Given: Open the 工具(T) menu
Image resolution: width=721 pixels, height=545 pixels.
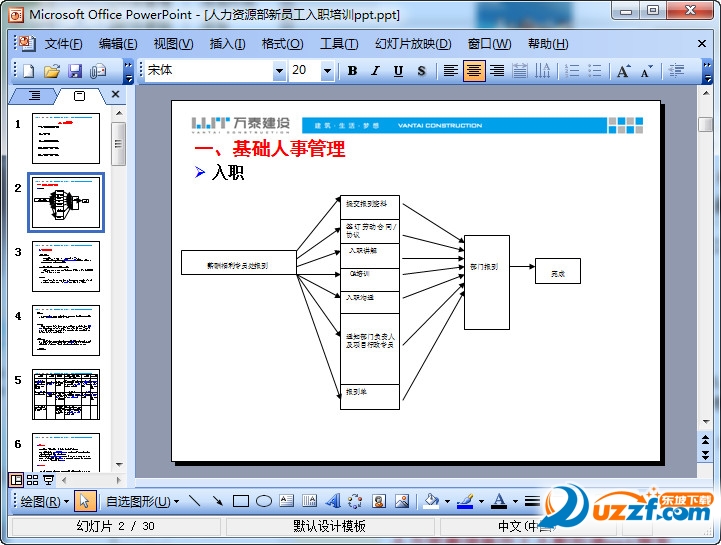Looking at the screenshot, I should pyautogui.click(x=339, y=44).
